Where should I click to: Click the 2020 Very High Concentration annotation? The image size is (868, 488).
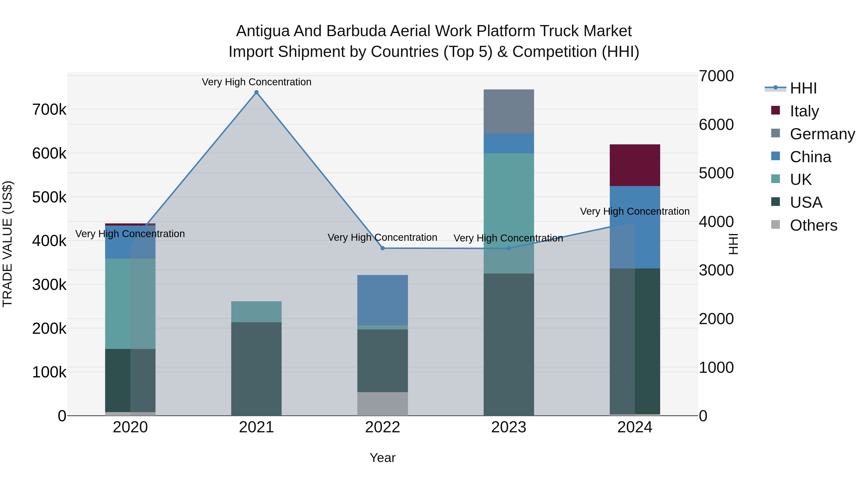(130, 234)
